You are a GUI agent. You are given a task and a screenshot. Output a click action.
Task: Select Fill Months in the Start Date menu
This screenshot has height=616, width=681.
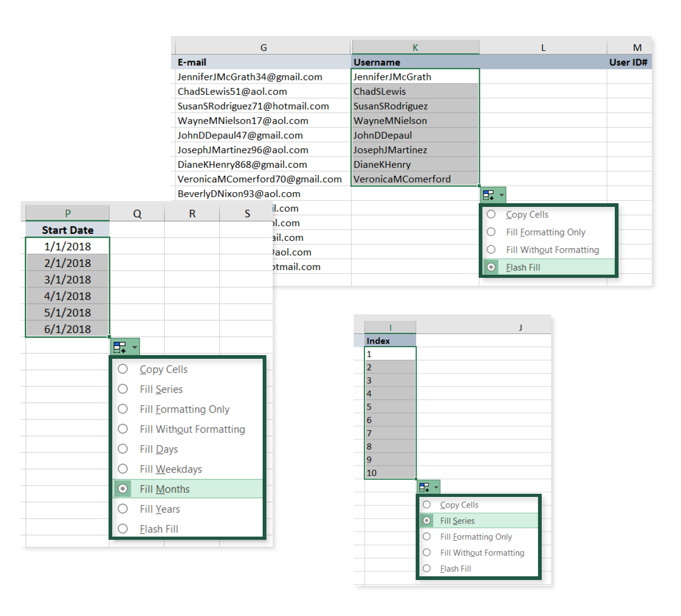[165, 489]
